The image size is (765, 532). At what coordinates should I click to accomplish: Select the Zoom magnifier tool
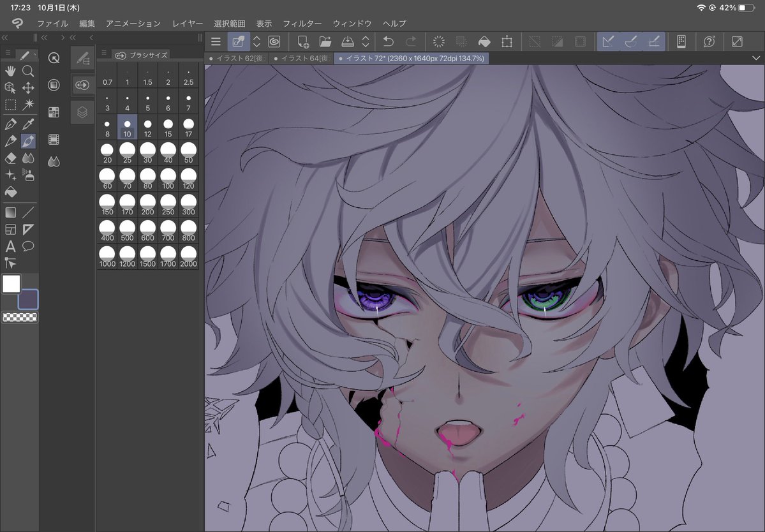point(28,71)
